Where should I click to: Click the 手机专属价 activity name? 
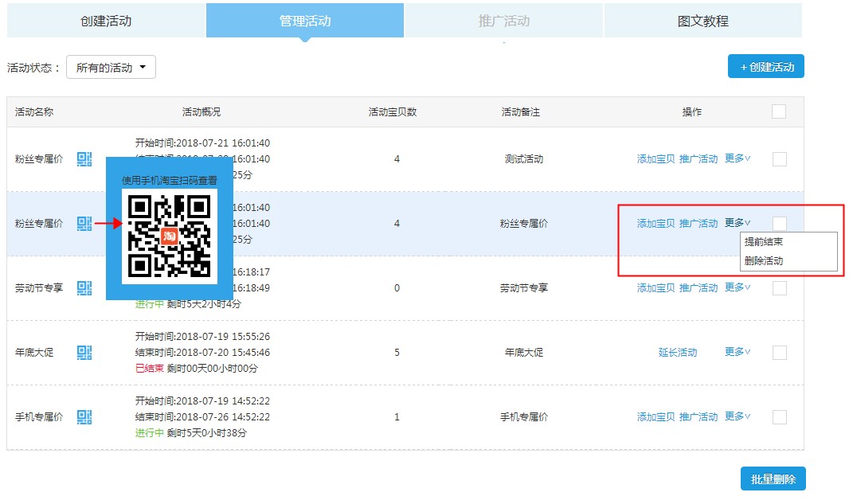tap(39, 417)
